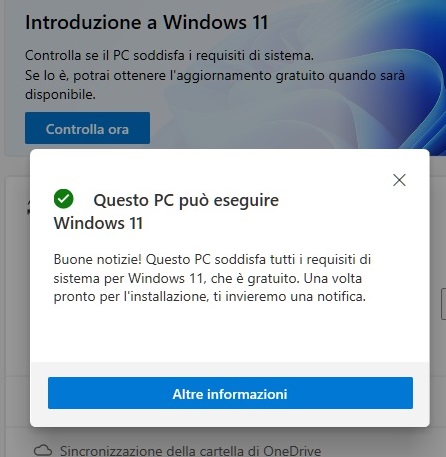The image size is (446, 457).
Task: Open "Altre informazioni" for more details
Action: (x=230, y=393)
